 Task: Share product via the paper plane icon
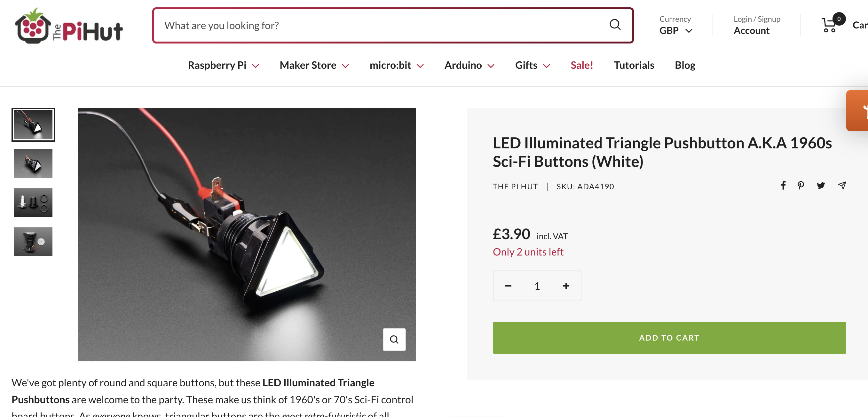[x=842, y=185]
